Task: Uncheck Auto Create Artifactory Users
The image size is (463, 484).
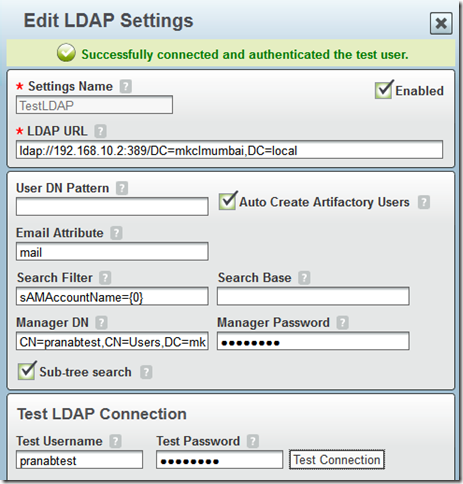Action: pyautogui.click(x=228, y=201)
